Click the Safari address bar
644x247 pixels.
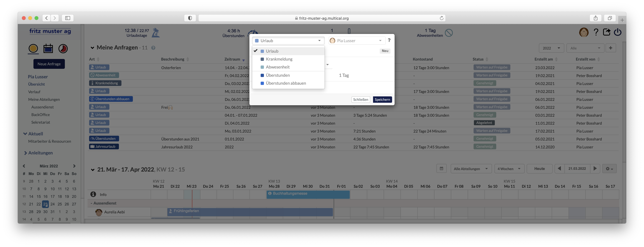tap(322, 18)
